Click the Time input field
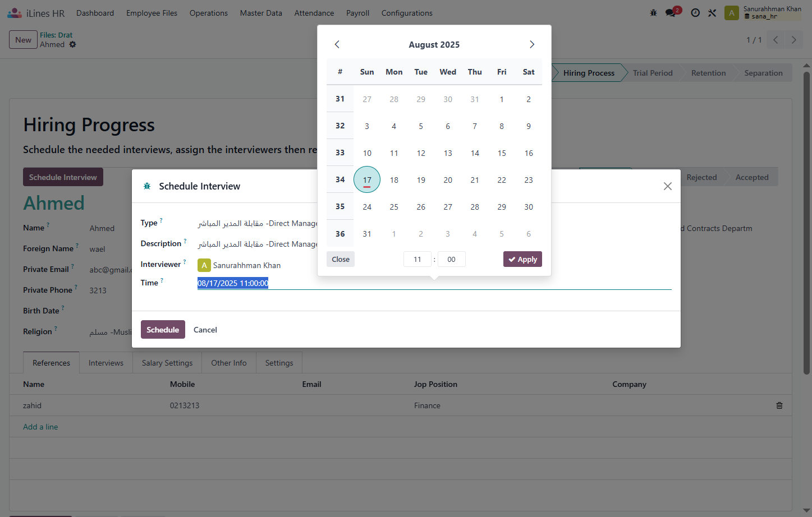 tap(434, 283)
